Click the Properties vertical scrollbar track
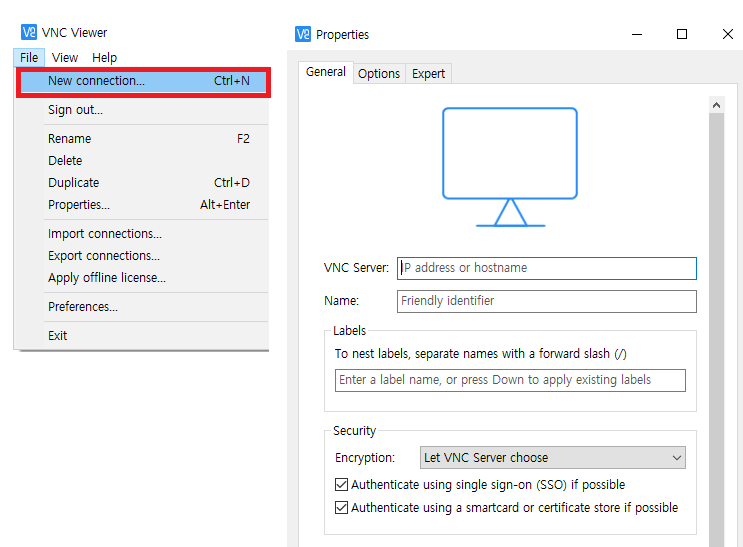The image size is (743, 547). [716, 330]
